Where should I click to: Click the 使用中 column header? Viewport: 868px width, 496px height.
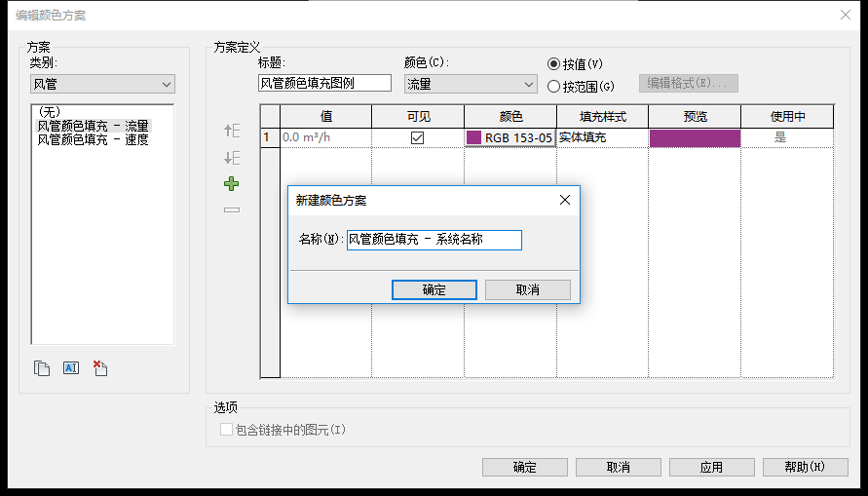point(787,116)
